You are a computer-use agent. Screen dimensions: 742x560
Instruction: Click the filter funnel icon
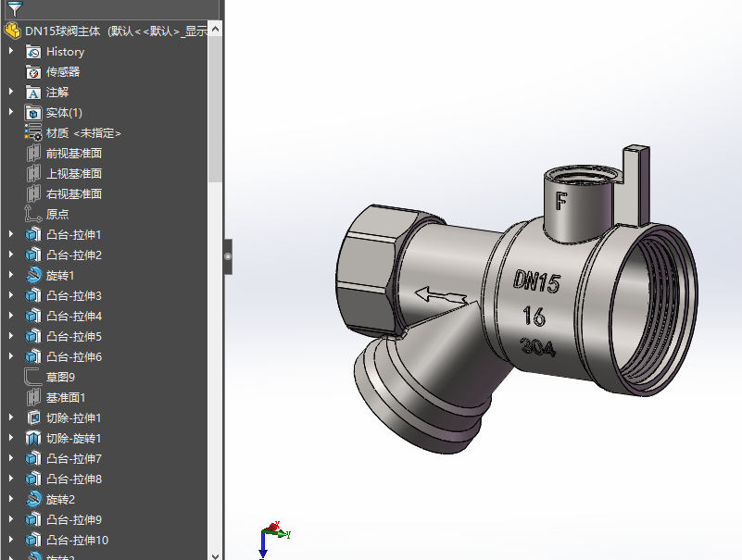click(x=15, y=8)
